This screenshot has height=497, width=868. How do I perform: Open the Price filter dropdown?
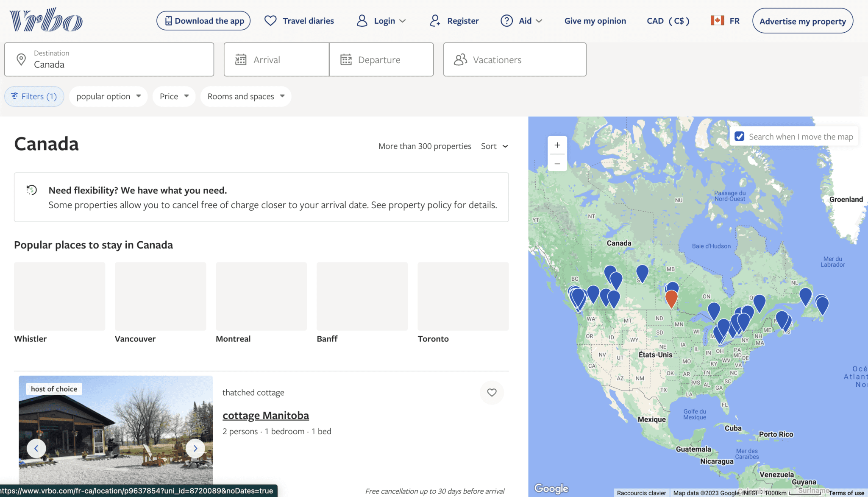174,96
